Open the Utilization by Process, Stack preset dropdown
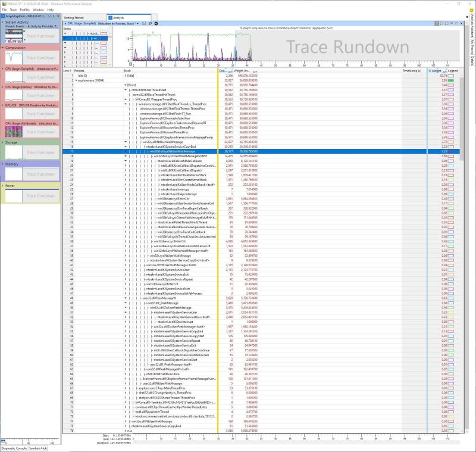The height and width of the screenshot is (452, 476). pos(139,22)
